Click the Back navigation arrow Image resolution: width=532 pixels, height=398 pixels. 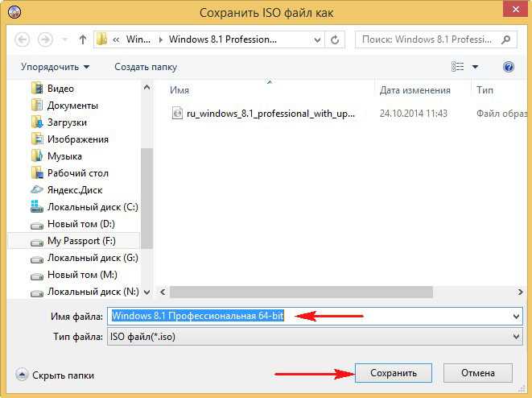coord(23,39)
